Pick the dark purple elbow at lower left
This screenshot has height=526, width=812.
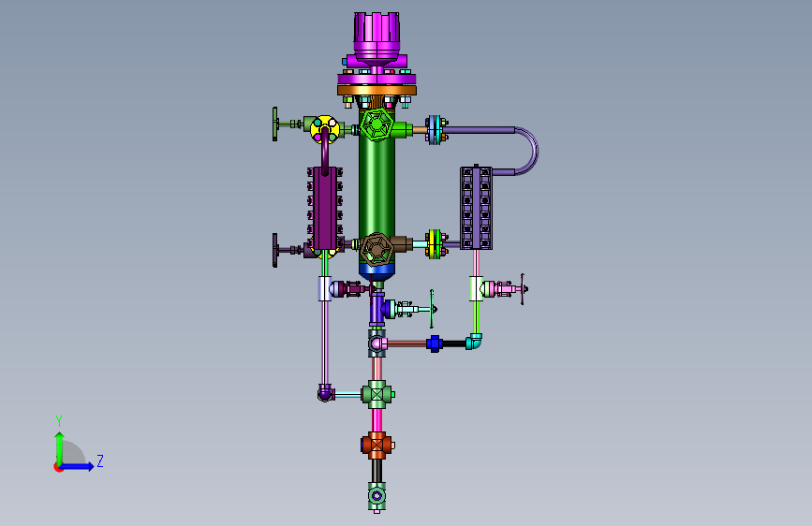coord(325,393)
